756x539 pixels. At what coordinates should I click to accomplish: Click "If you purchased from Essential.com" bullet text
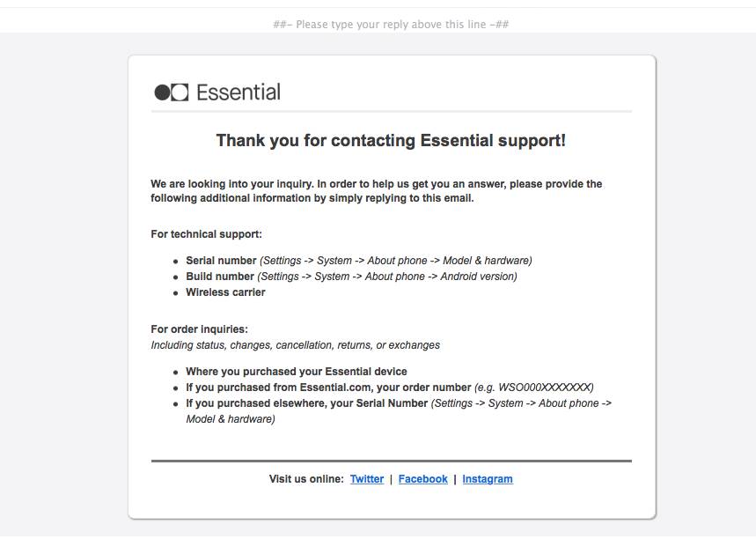[328, 388]
